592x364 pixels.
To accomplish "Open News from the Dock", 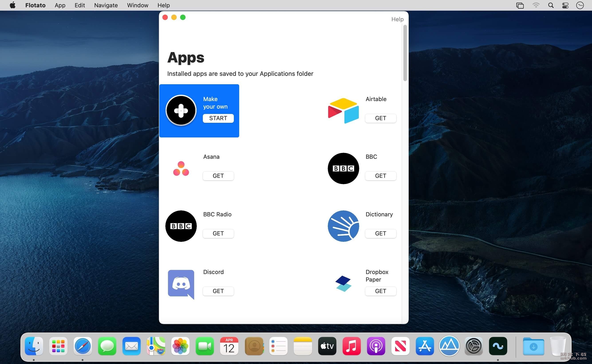I will pos(401,346).
